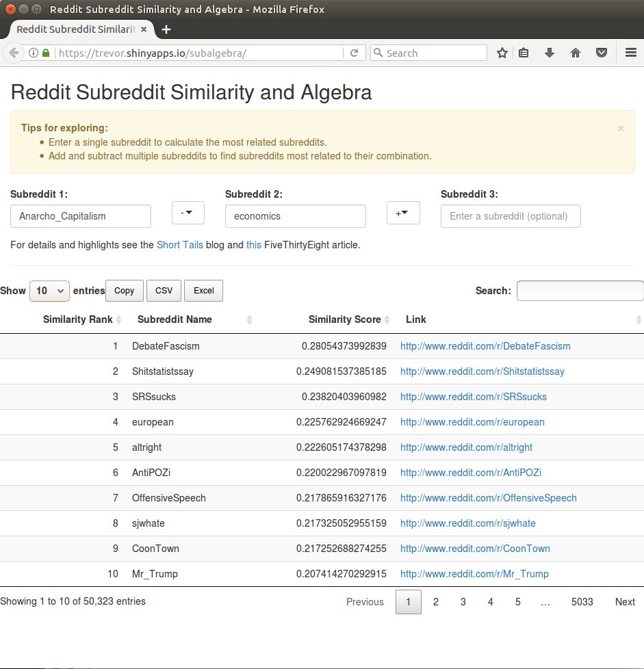The width and height of the screenshot is (644, 669).
Task: Open the Short Tails blog link
Action: (180, 245)
